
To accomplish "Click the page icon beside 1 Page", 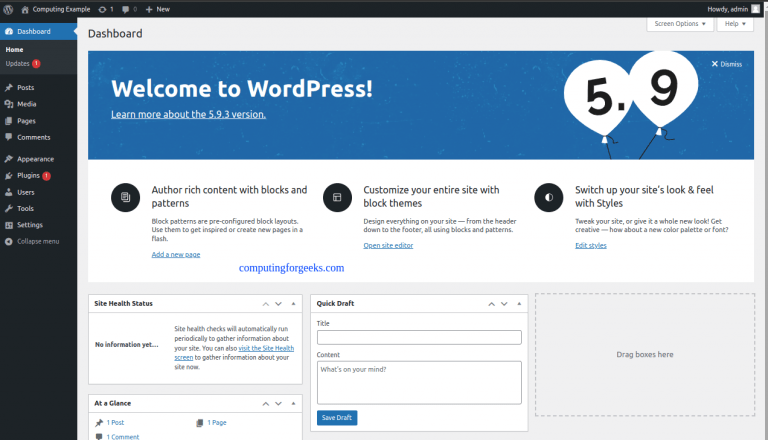I will (x=200, y=422).
